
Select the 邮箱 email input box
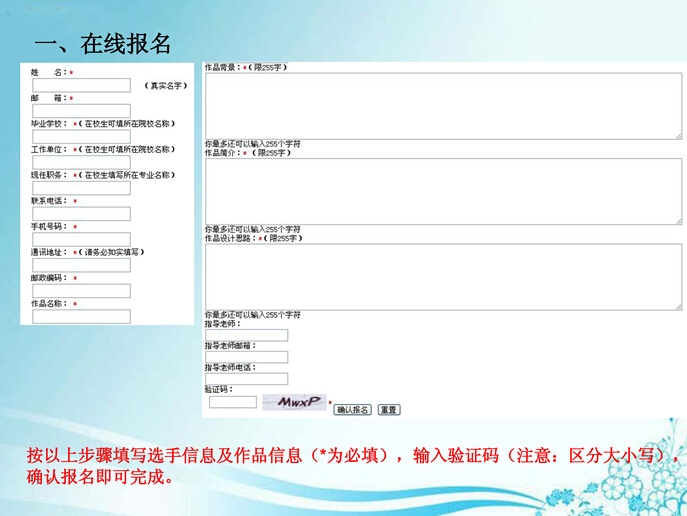[81, 111]
